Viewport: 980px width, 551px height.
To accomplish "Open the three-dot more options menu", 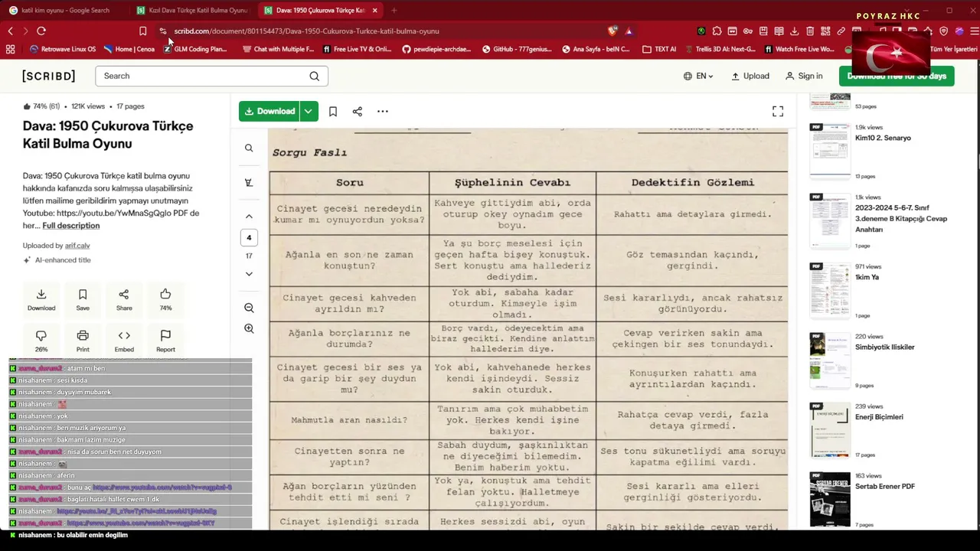I will (x=383, y=112).
